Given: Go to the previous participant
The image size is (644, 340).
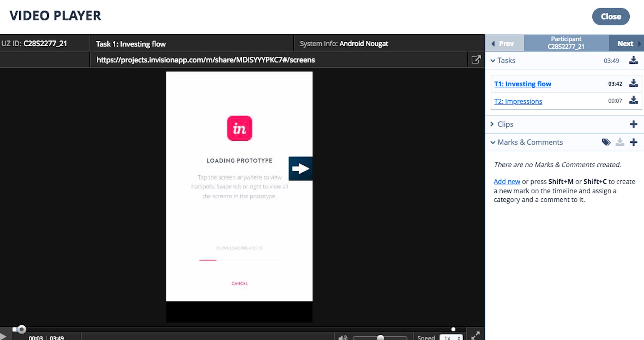Looking at the screenshot, I should (x=504, y=43).
